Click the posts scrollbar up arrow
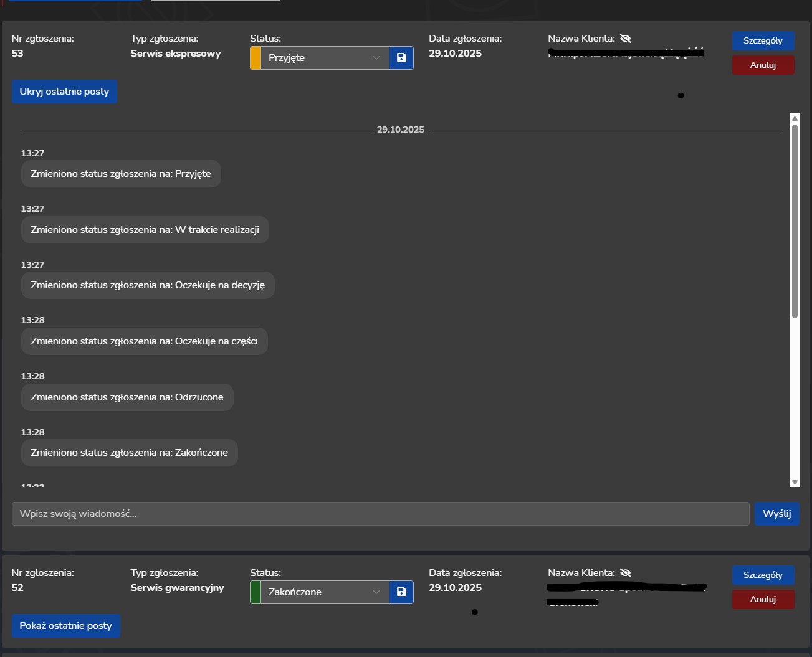The height and width of the screenshot is (657, 812). click(795, 118)
